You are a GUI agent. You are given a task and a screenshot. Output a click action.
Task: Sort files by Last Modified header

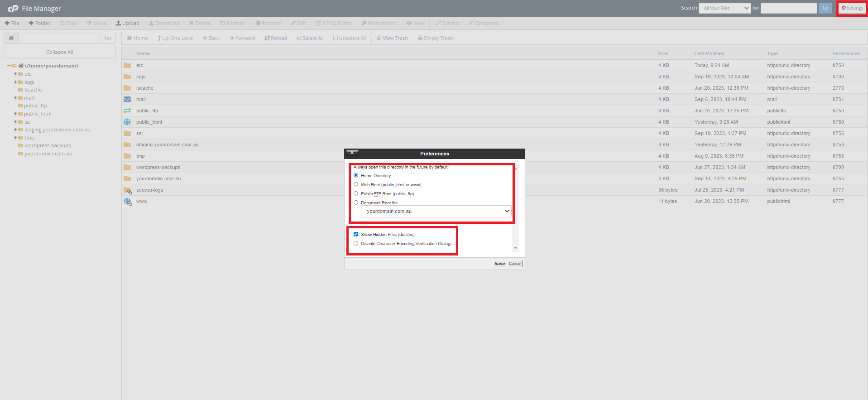click(x=709, y=53)
